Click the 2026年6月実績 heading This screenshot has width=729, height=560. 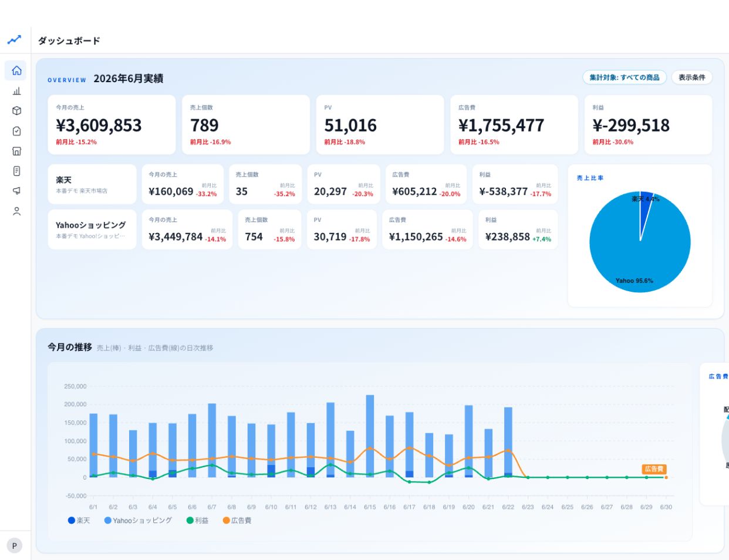(129, 79)
